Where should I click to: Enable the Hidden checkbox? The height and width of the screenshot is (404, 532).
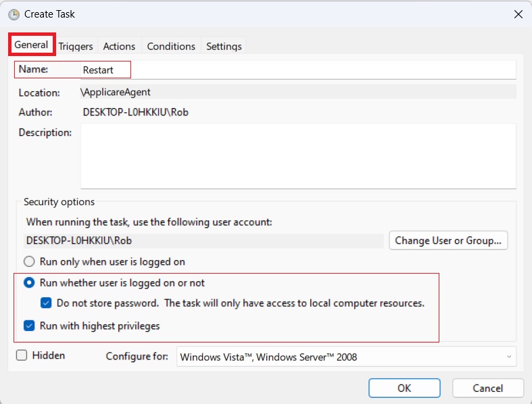click(x=22, y=355)
